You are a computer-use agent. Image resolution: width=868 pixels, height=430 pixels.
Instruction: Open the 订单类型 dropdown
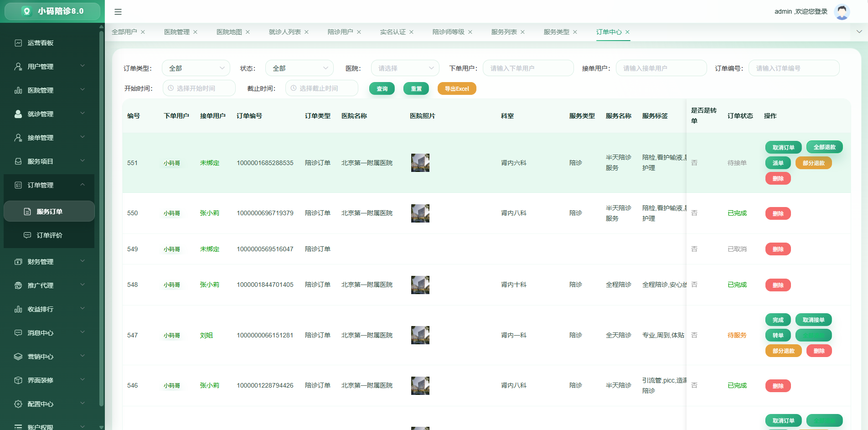coord(196,68)
